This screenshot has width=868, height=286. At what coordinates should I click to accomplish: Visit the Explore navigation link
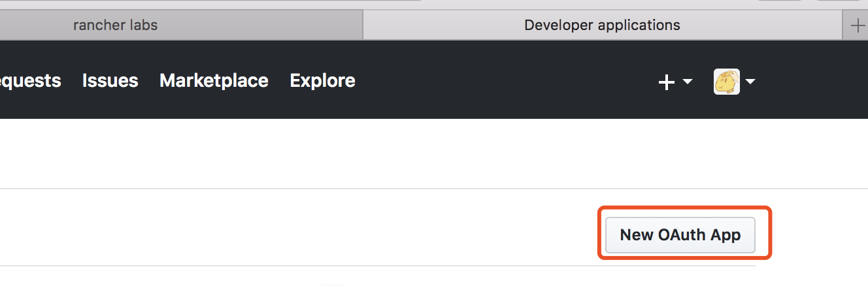tap(322, 80)
